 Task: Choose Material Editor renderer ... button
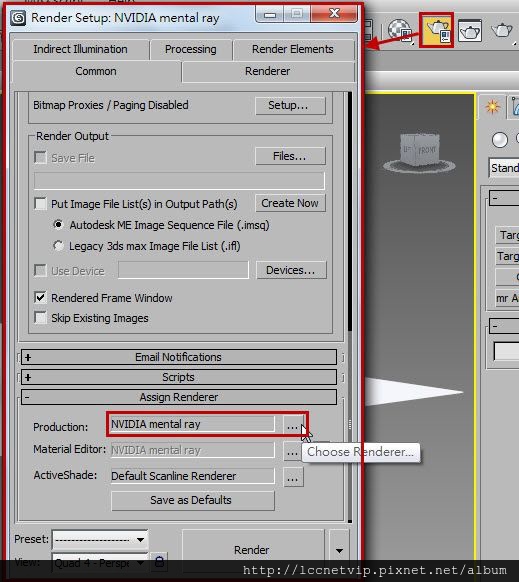click(x=293, y=451)
